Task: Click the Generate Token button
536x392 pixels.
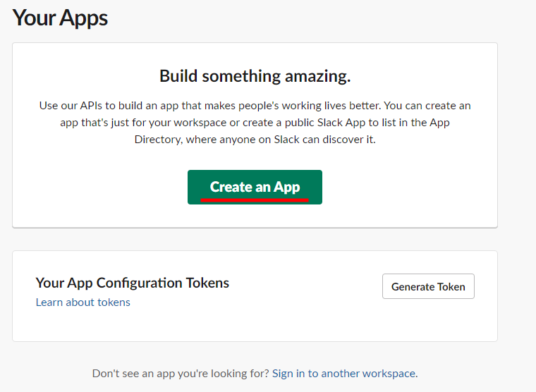Action: [428, 286]
